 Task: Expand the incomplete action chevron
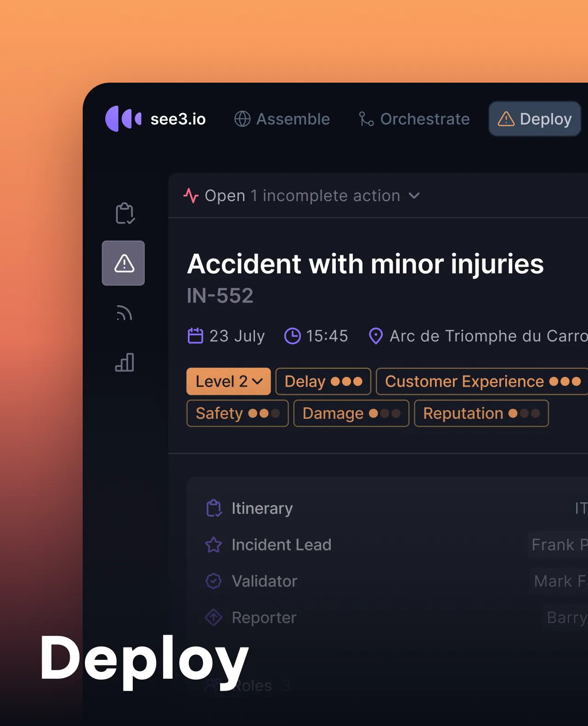click(414, 196)
